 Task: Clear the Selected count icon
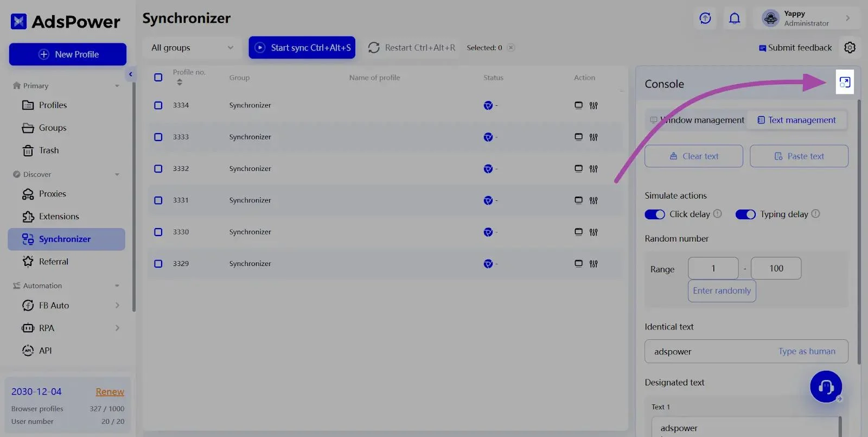(x=510, y=48)
